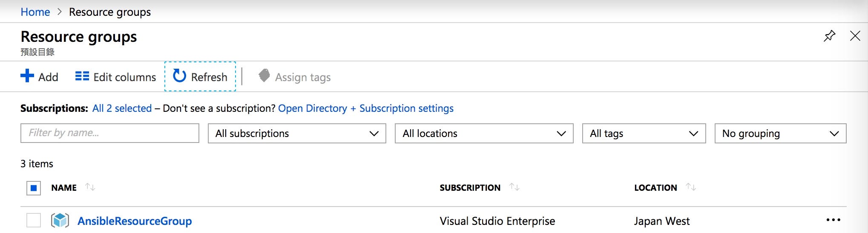
Task: Go to Home breadcrumb
Action: [x=35, y=12]
